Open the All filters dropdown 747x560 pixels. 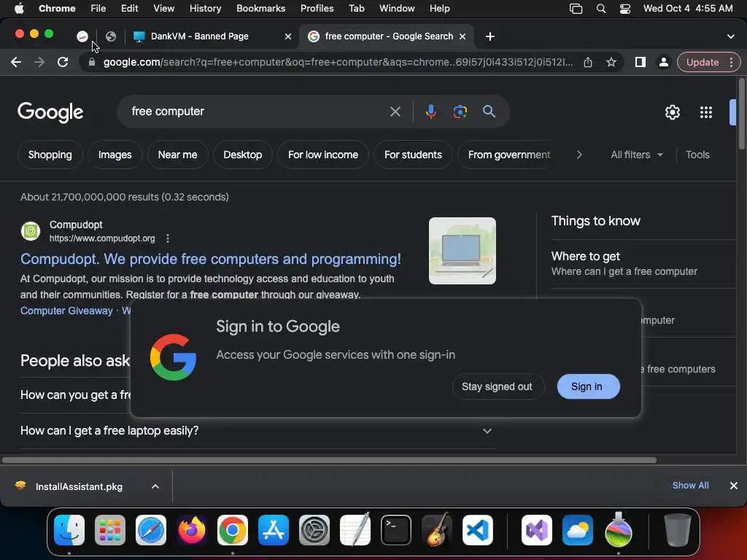click(x=637, y=155)
